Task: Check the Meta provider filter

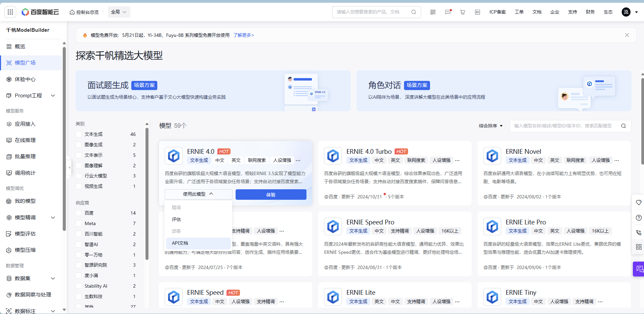Action: click(x=79, y=223)
